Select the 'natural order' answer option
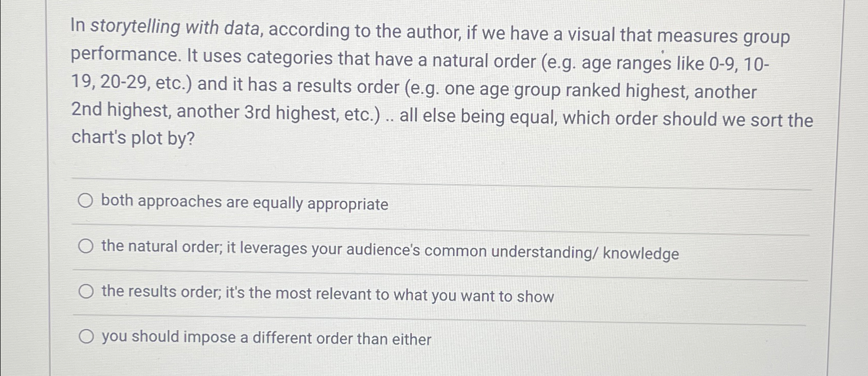 tap(86, 247)
